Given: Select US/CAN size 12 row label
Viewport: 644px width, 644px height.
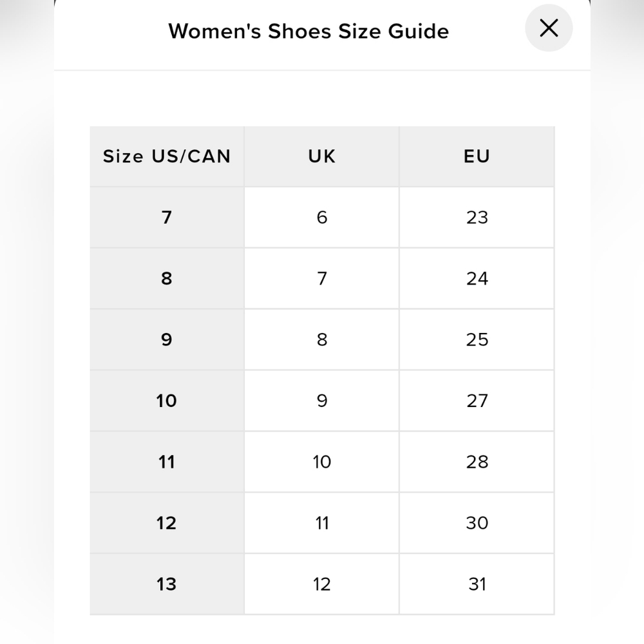Looking at the screenshot, I should pos(167,523).
